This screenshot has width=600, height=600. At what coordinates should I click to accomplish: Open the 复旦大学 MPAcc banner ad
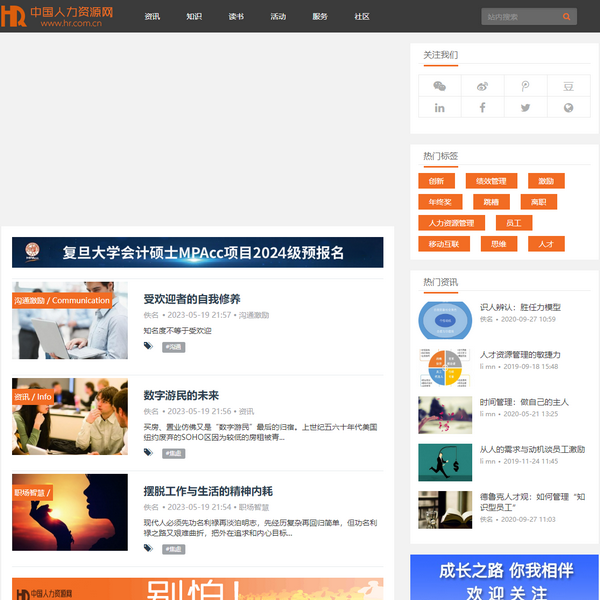tap(197, 252)
